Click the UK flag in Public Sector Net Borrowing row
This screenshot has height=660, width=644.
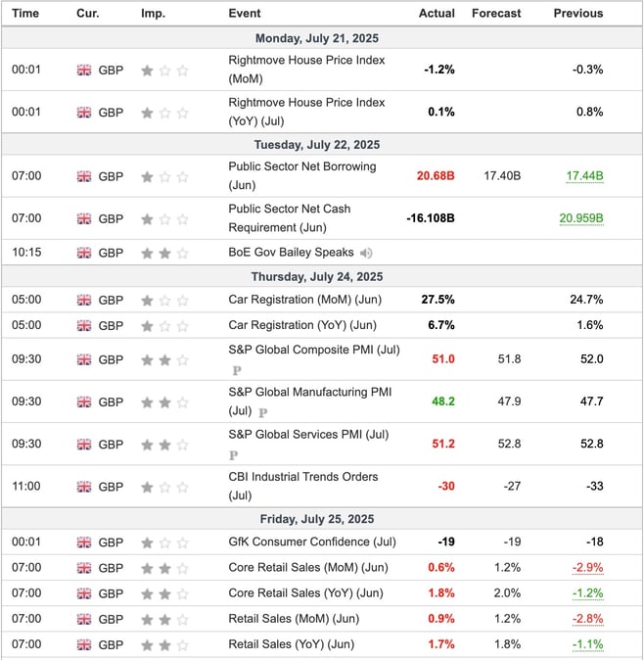coord(84,176)
